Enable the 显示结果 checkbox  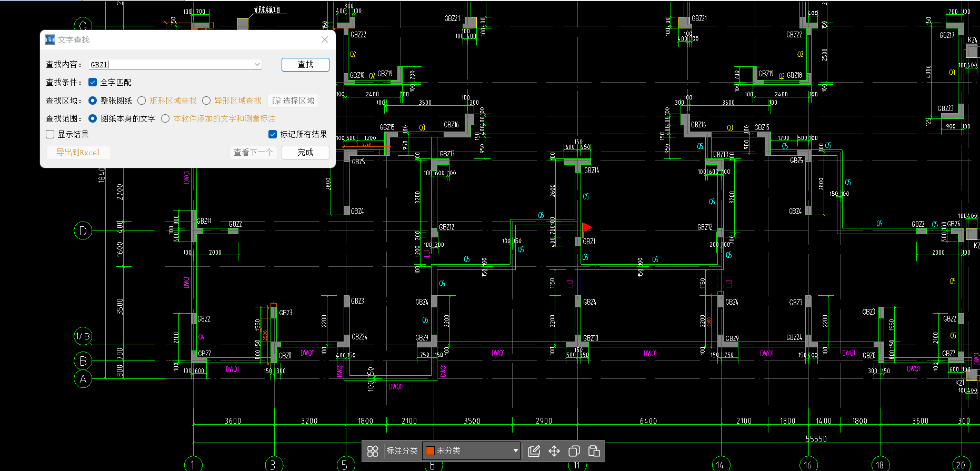(50, 134)
